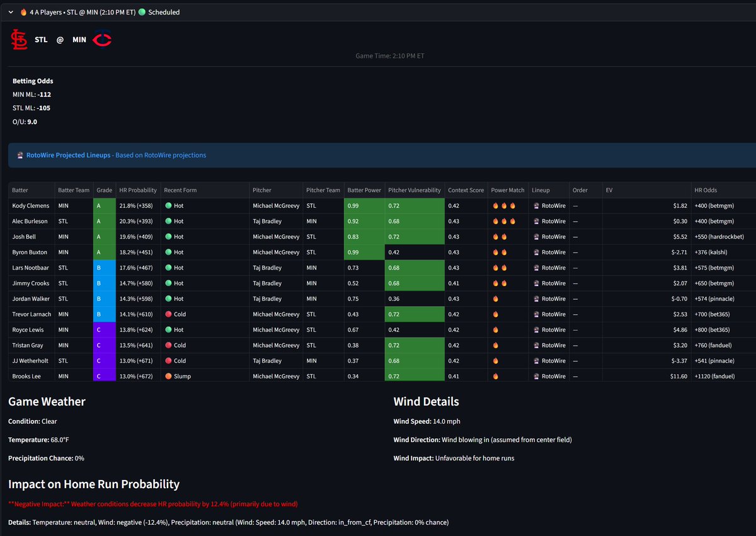Select Kody Clemens batter cell
Screen dimensions: 756x536
point(31,205)
